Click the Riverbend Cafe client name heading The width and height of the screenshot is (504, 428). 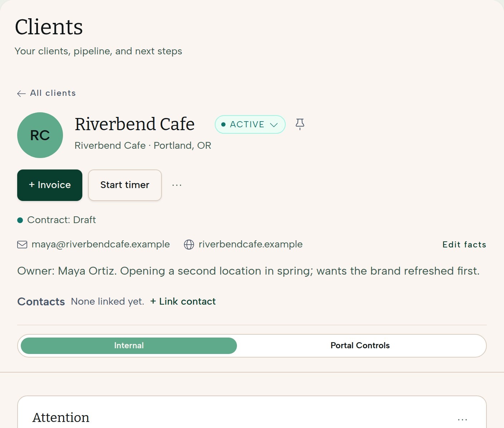click(x=135, y=124)
